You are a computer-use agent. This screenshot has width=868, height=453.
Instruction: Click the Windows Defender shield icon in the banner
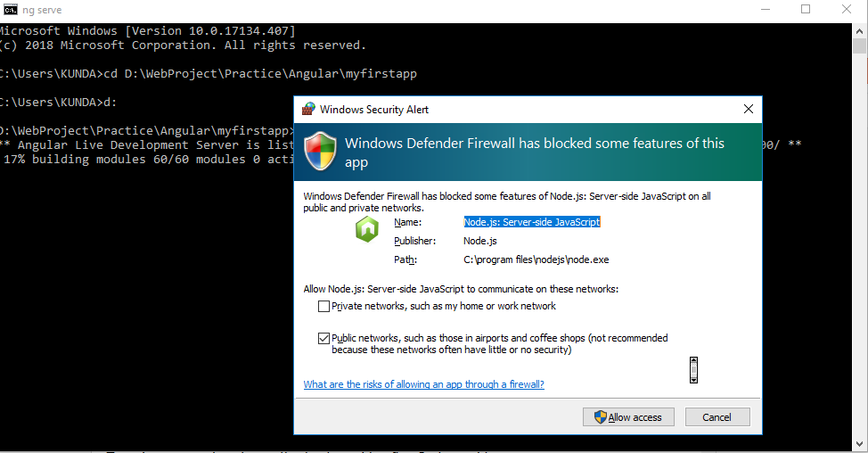pos(320,151)
